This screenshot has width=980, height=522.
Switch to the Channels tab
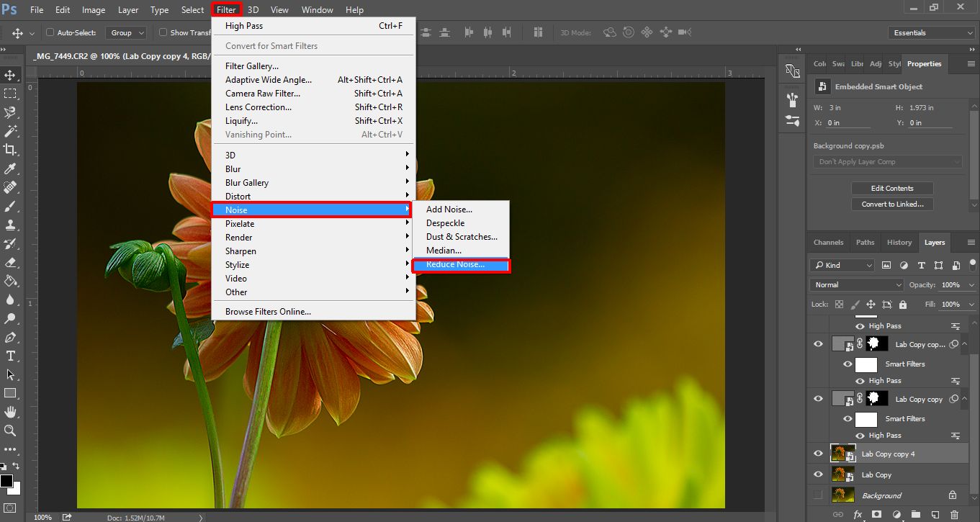coord(828,243)
